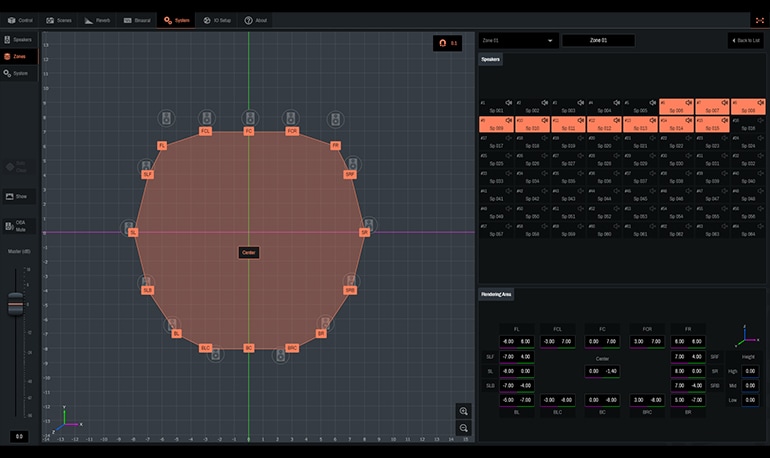The height and width of the screenshot is (458, 770).
Task: Toggle the OSA Mute button
Action: click(20, 226)
